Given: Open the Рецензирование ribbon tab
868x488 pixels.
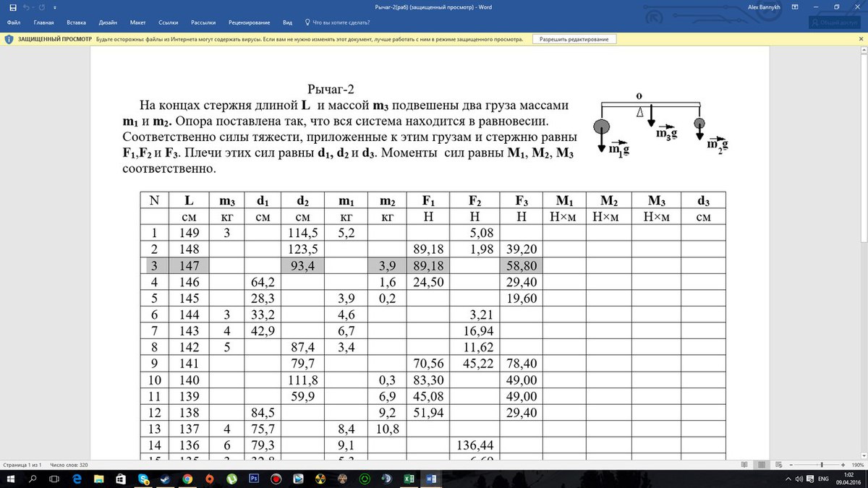Looking at the screenshot, I should [248, 22].
